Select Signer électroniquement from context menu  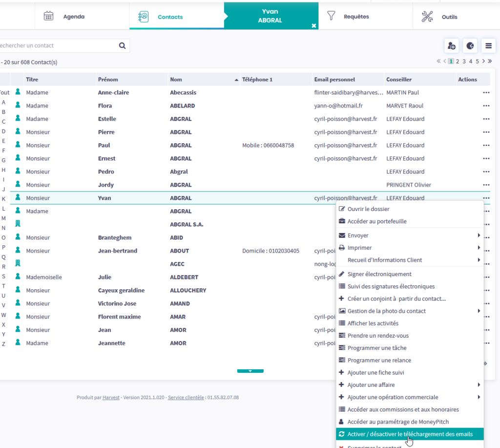coord(379,274)
